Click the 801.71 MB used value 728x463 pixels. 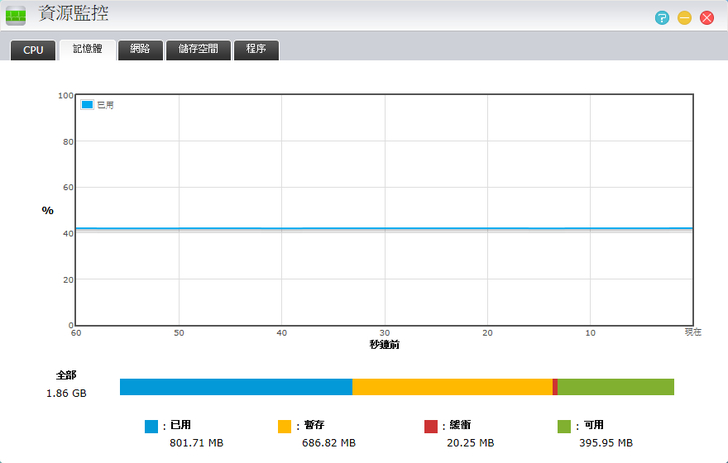196,443
